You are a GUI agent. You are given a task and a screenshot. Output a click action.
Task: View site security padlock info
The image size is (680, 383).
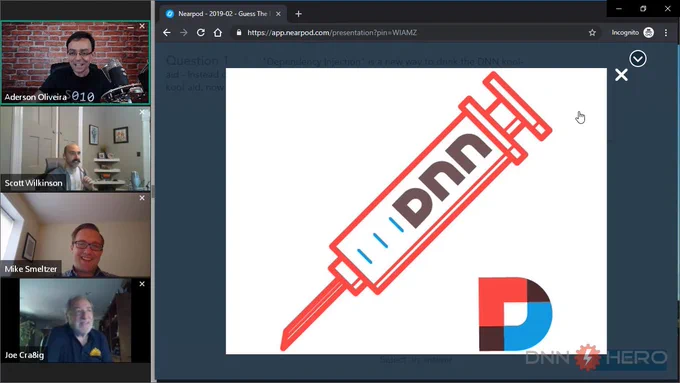[x=239, y=33]
